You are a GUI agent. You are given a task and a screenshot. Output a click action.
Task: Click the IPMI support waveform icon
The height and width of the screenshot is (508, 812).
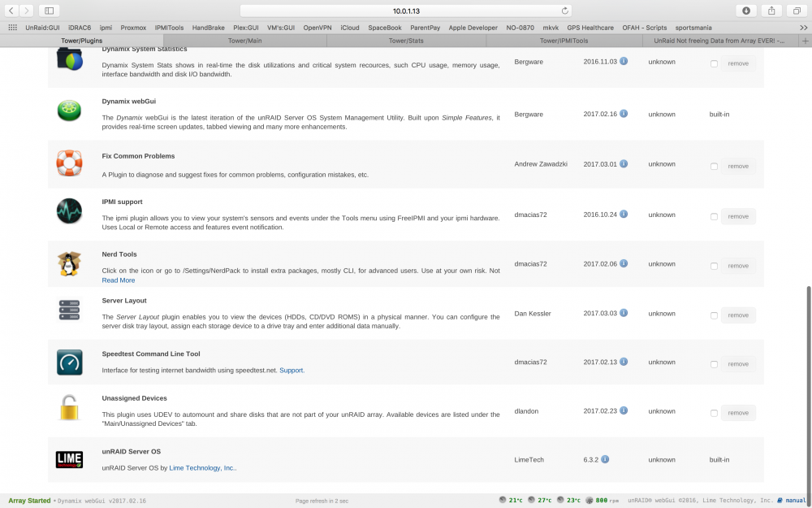point(69,211)
